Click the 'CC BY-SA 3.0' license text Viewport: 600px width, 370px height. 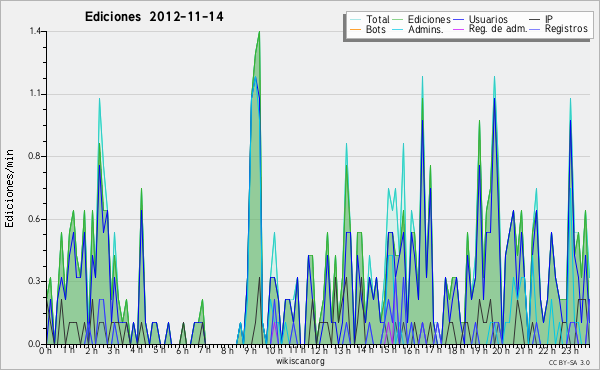pos(569,362)
